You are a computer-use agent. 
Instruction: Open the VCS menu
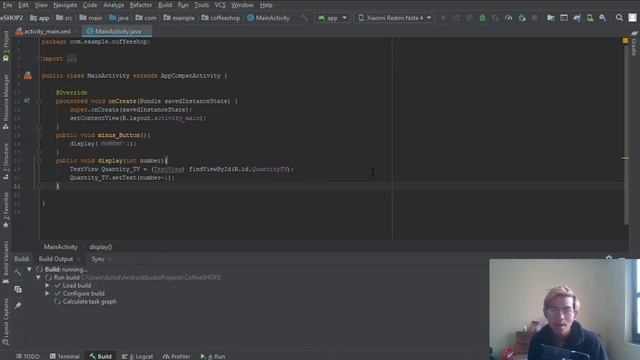point(220,5)
